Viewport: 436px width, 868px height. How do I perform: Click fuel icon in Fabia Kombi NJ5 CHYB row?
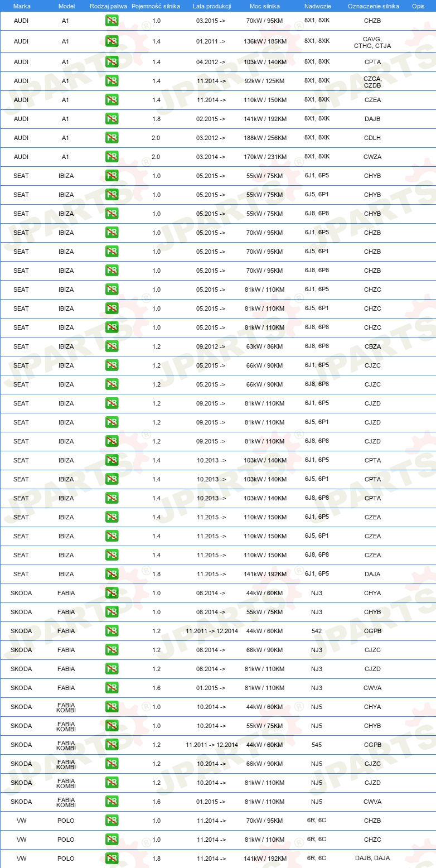112,726
